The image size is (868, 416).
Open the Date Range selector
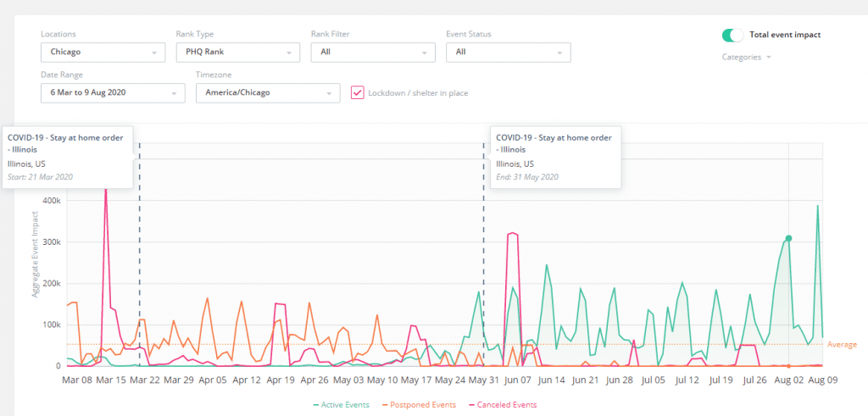click(x=112, y=92)
